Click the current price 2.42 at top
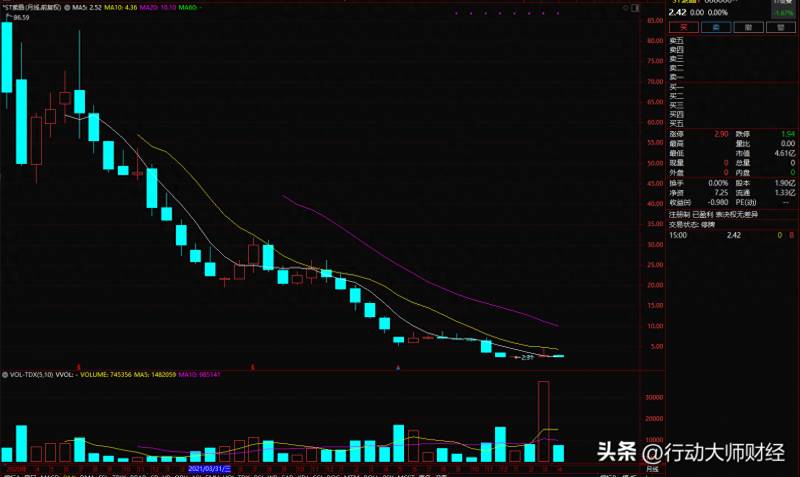Screen dimensions: 800x477 pos(677,12)
